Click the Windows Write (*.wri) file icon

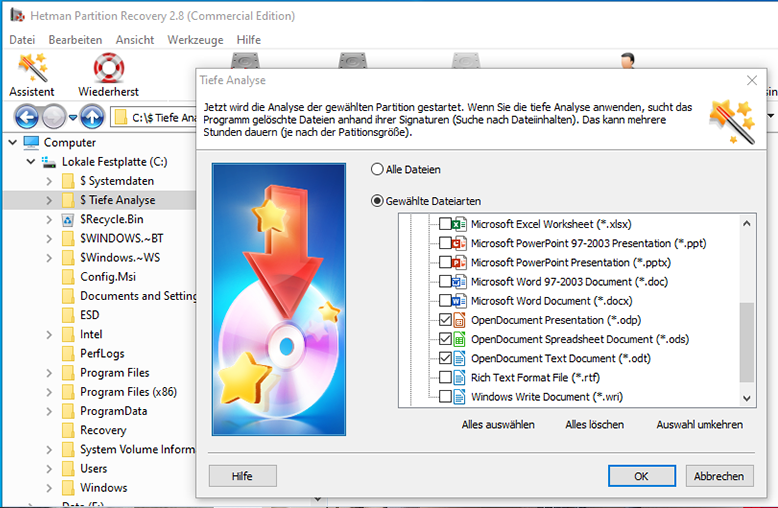pyautogui.click(x=459, y=397)
